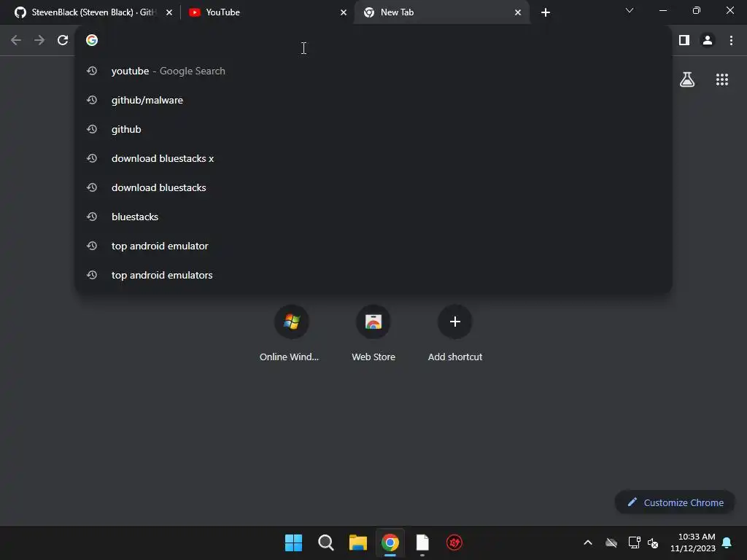This screenshot has height=560, width=747.
Task: Open the Windows Start menu
Action: pyautogui.click(x=293, y=542)
